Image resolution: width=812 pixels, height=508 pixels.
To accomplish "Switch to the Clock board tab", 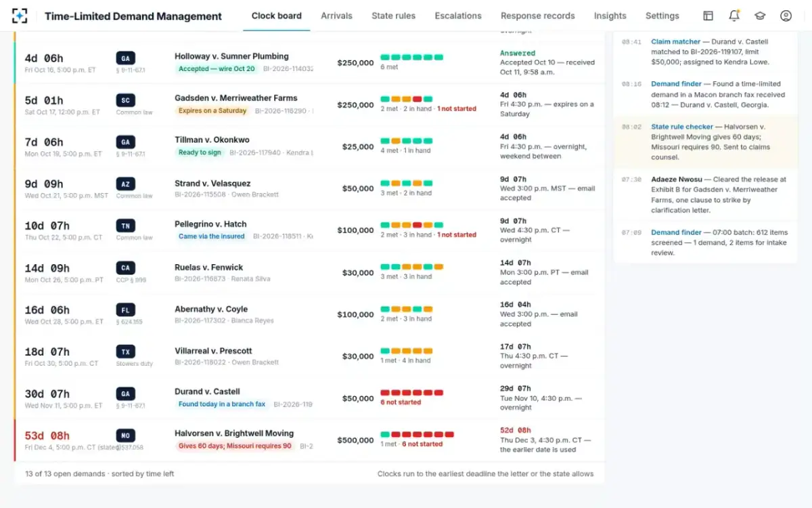I will 277,16.
